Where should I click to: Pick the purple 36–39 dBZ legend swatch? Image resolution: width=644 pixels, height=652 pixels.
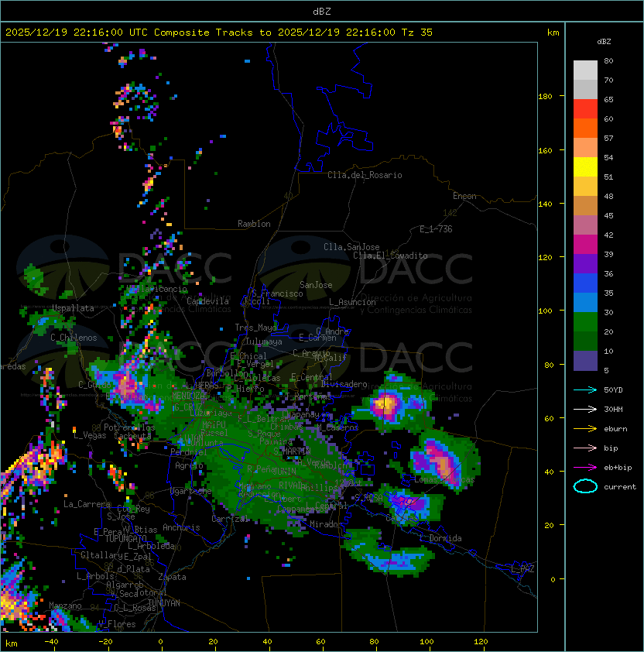point(585,263)
